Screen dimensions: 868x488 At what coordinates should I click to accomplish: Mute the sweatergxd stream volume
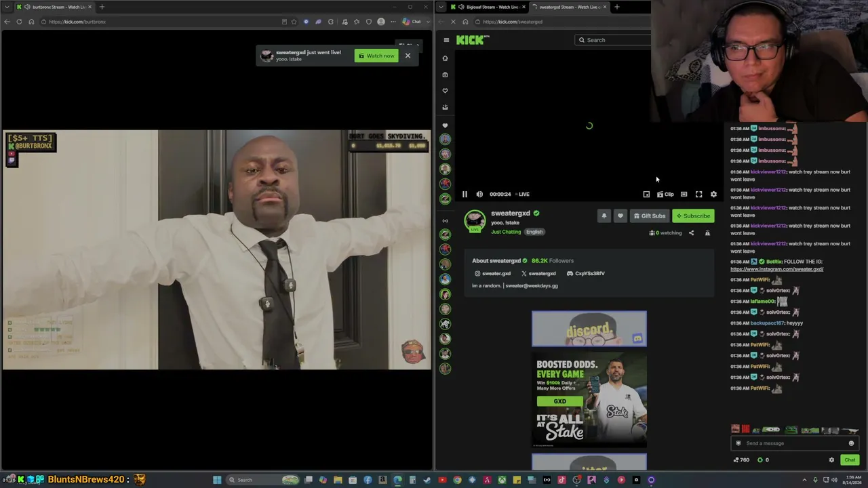(479, 195)
